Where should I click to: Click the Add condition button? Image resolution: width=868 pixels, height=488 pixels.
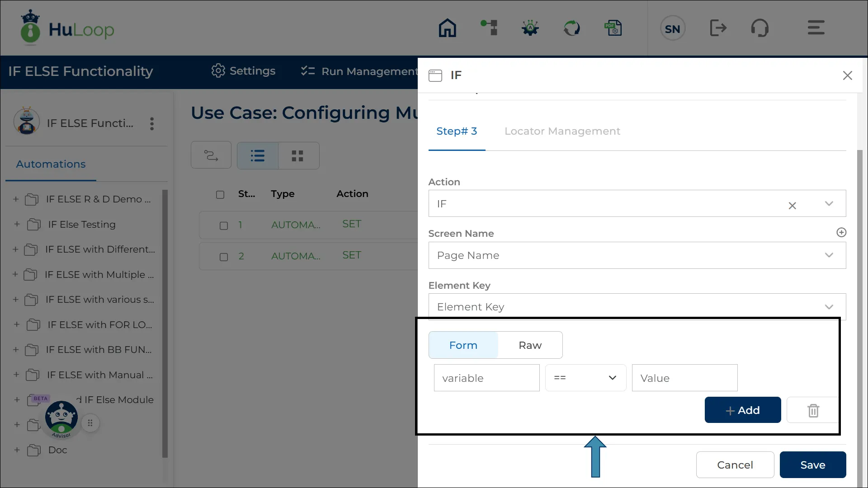pyautogui.click(x=742, y=410)
